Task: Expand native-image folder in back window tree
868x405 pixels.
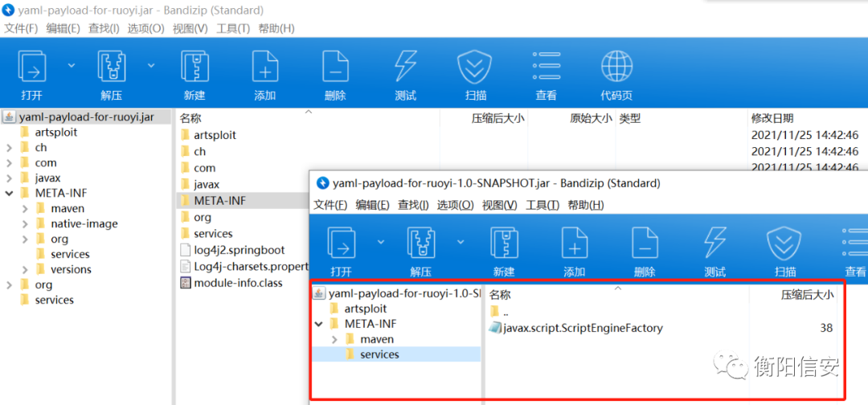Action: (26, 224)
